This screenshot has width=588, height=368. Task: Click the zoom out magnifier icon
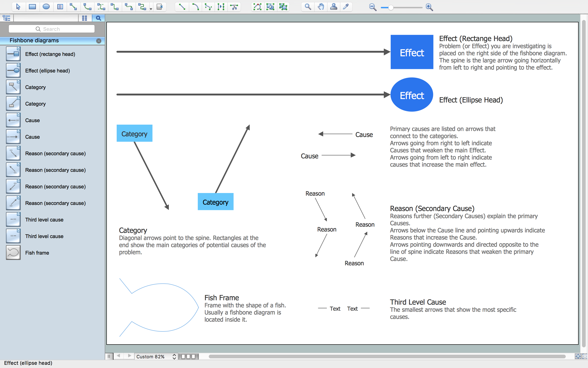(x=373, y=7)
